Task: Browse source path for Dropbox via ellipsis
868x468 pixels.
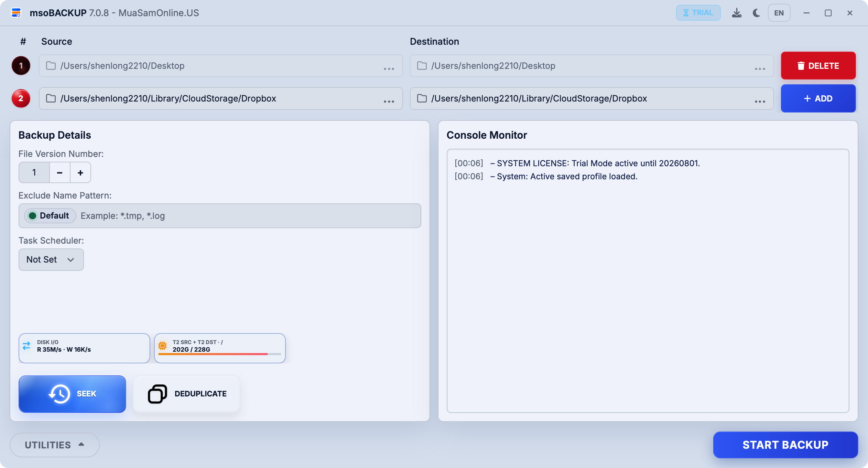Action: 389,101
